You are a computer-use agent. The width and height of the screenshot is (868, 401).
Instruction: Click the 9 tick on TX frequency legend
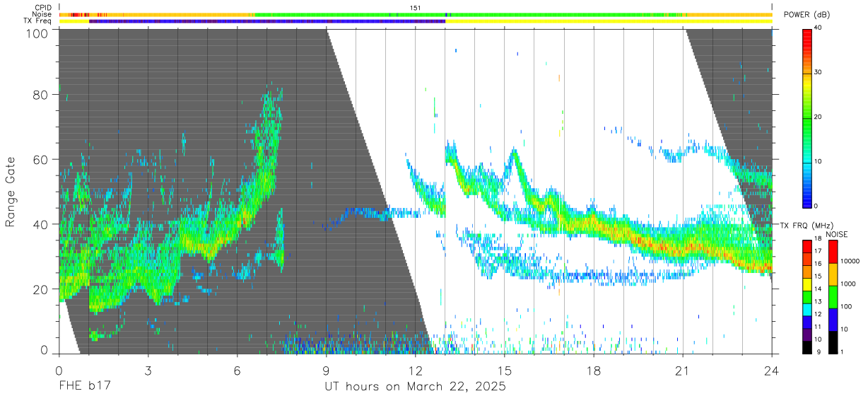819,352
